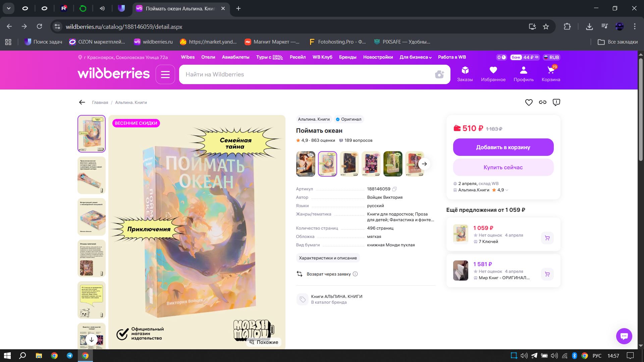Open WB Клуб in top menu
The width and height of the screenshot is (644, 362).
(x=322, y=57)
